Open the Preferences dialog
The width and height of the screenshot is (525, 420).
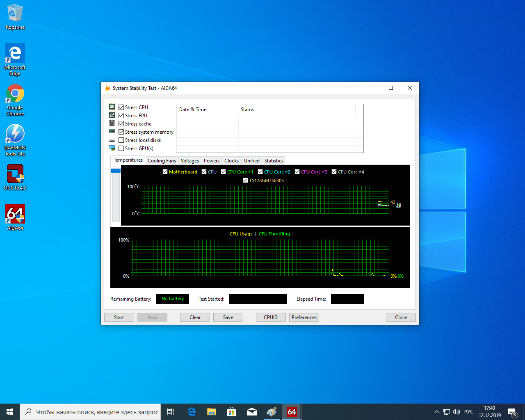(x=304, y=317)
